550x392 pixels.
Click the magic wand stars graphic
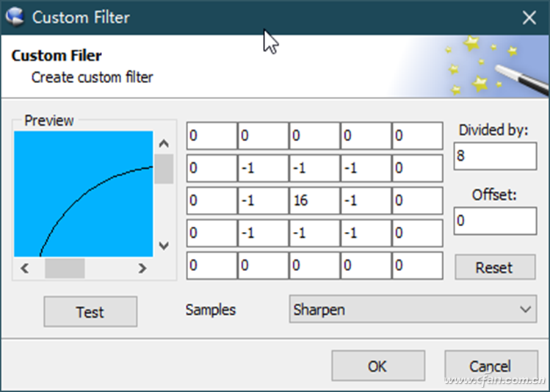point(488,66)
